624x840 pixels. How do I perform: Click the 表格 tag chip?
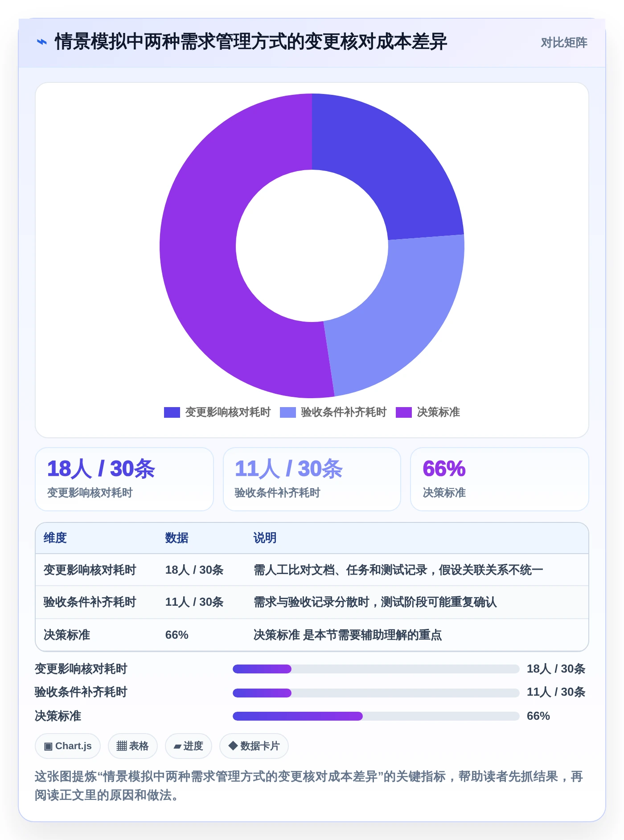point(133,746)
